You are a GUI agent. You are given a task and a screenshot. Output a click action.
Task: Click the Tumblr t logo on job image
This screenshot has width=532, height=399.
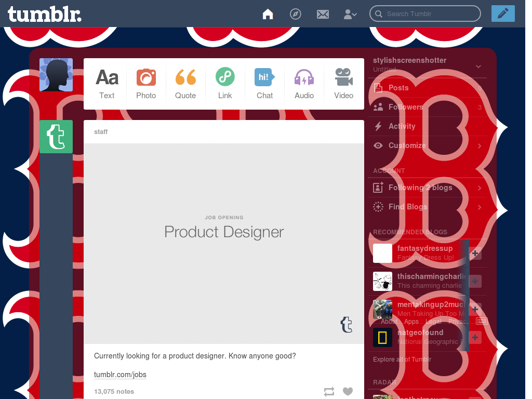click(346, 324)
